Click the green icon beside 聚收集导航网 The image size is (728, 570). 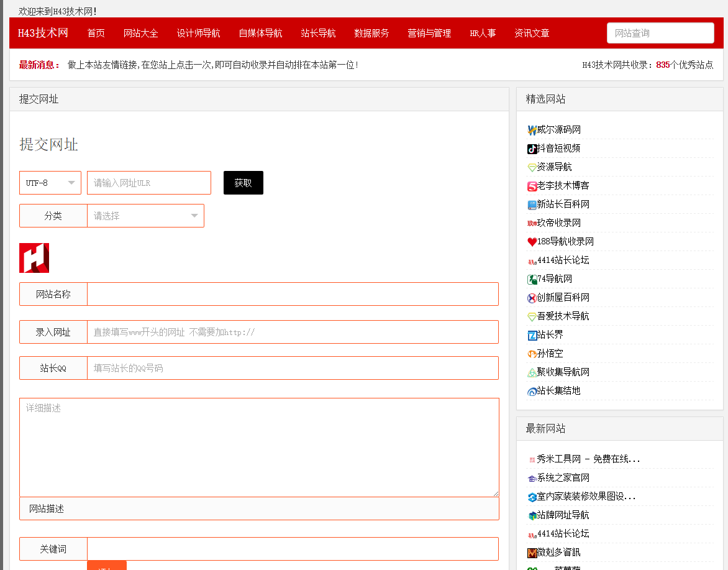[532, 372]
